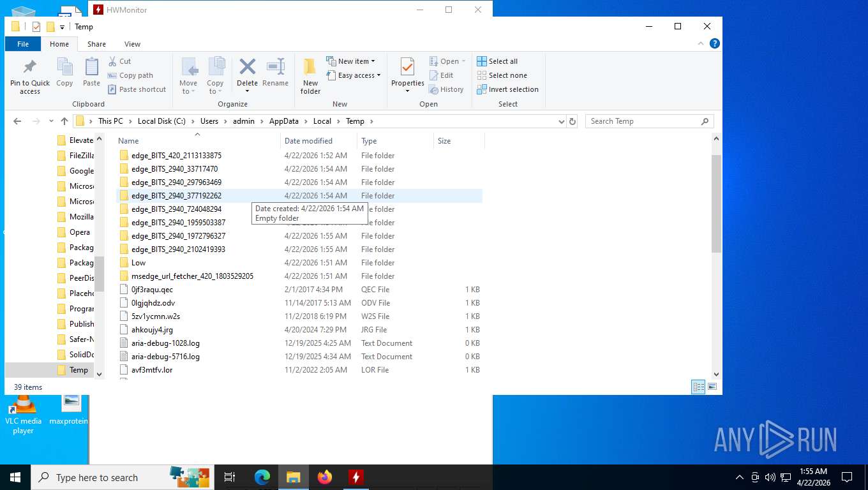
Task: Sort by the Date modified column
Action: pos(318,140)
